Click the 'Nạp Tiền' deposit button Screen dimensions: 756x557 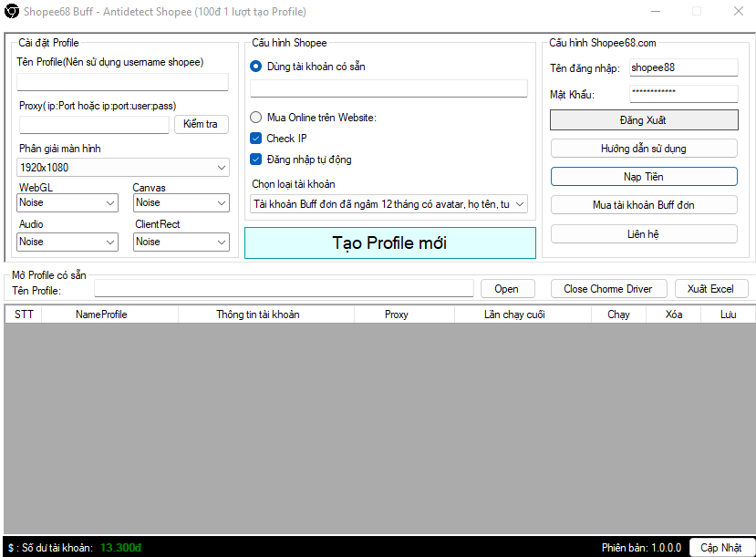644,176
